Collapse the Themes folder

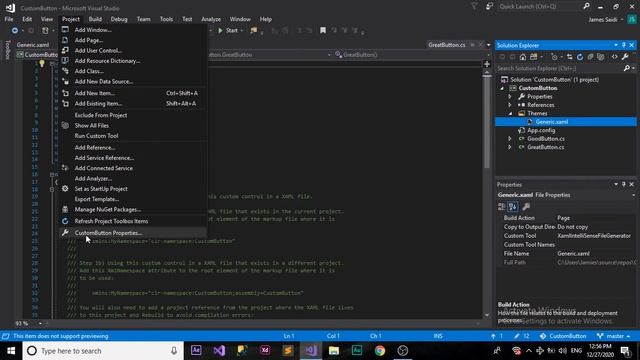pyautogui.click(x=510, y=113)
